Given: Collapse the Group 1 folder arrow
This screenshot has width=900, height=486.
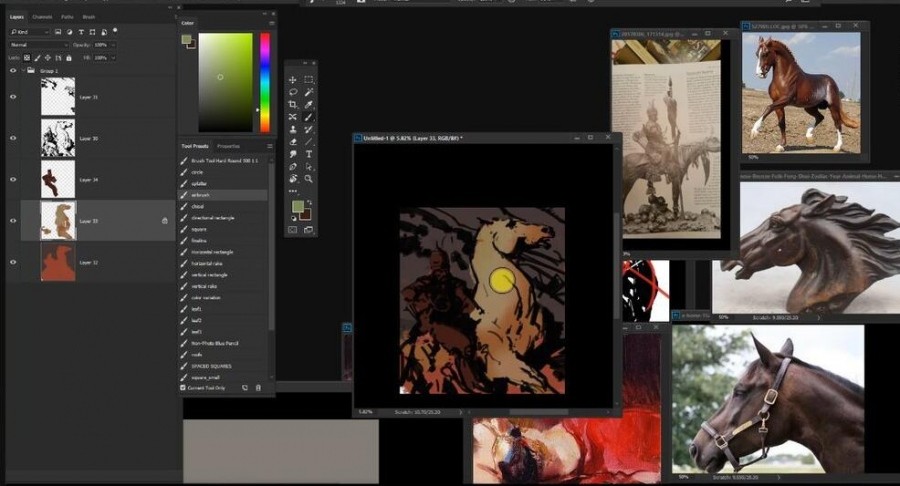Looking at the screenshot, I should (24, 71).
